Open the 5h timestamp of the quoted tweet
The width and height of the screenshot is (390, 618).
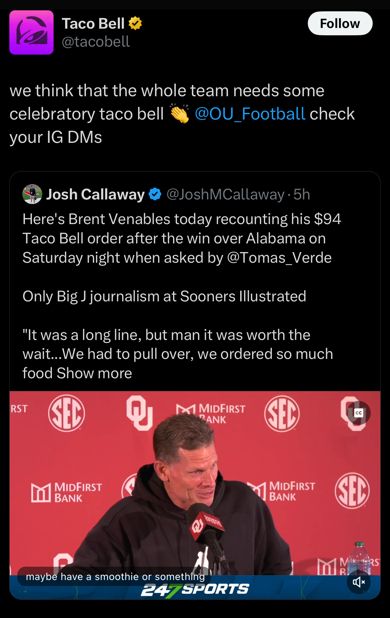[x=302, y=194]
